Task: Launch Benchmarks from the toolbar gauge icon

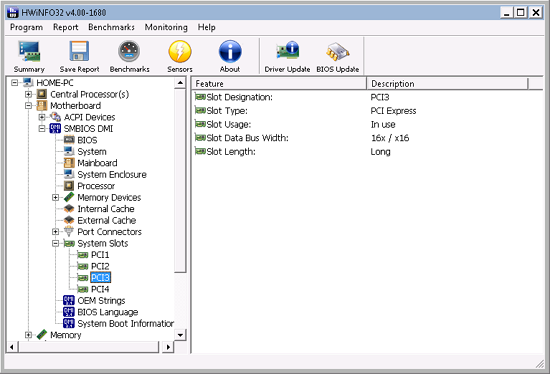Action: click(129, 52)
